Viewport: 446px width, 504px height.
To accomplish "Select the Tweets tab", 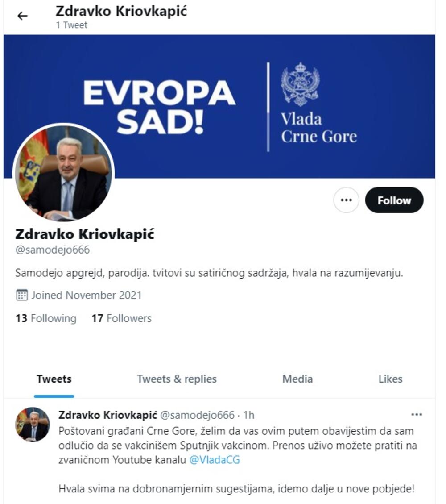I will click(54, 379).
